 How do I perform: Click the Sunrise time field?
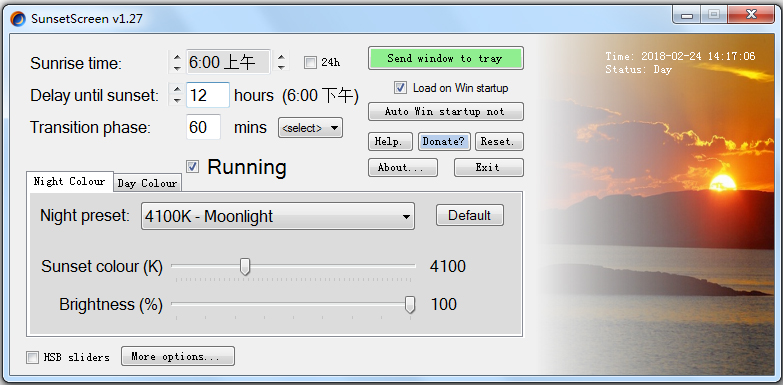[228, 62]
